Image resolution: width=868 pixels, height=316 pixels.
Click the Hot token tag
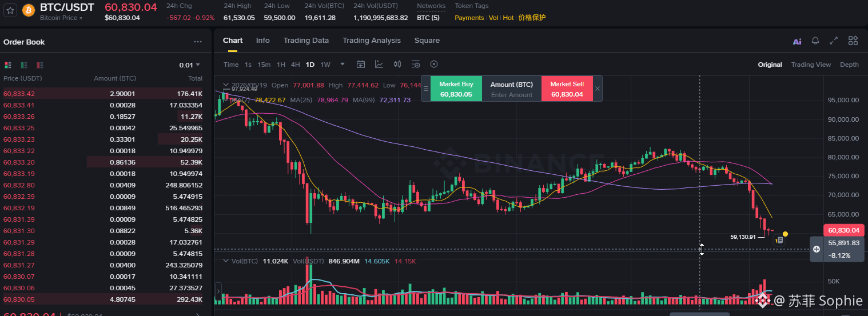click(508, 18)
